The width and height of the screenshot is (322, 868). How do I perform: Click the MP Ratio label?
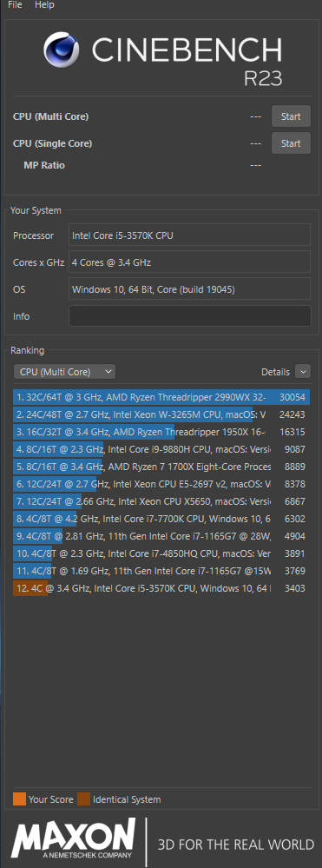(44, 165)
